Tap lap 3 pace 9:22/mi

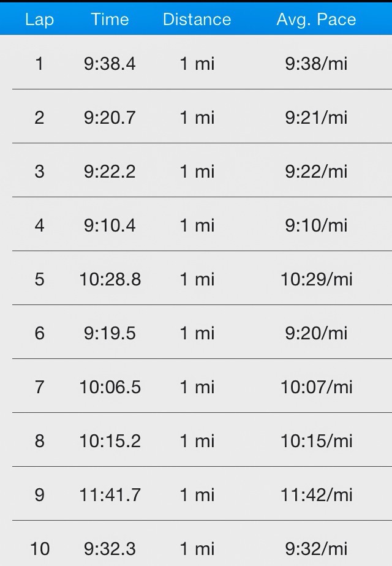316,172
